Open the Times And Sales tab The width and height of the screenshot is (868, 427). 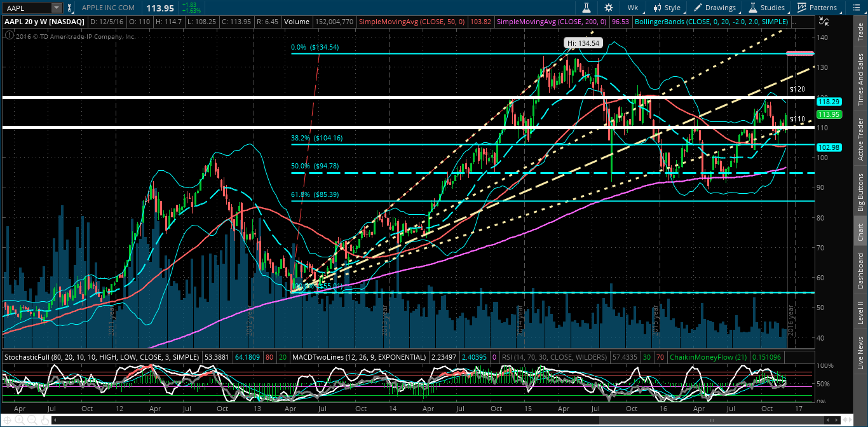pyautogui.click(x=860, y=79)
